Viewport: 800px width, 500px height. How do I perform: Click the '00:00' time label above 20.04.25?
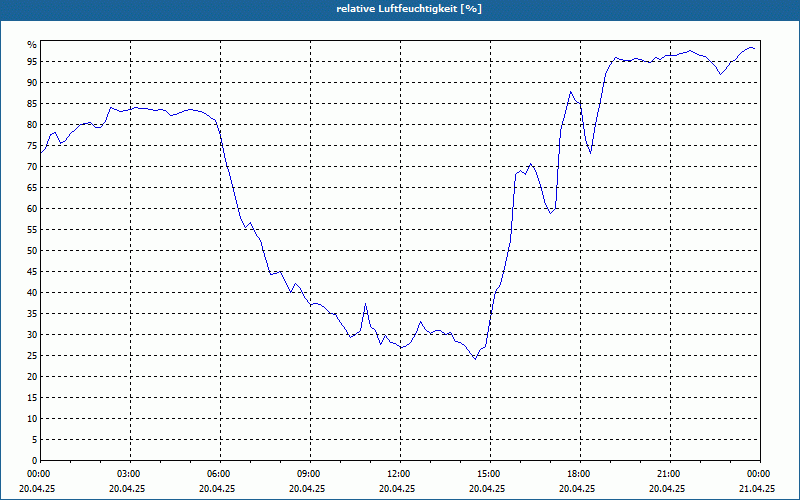[x=37, y=474]
